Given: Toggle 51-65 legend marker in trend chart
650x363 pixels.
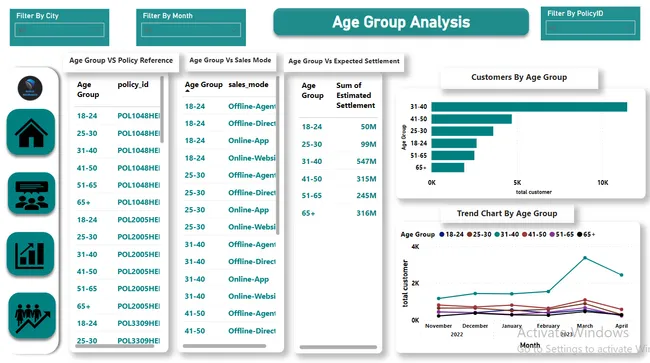Looking at the screenshot, I should point(552,235).
